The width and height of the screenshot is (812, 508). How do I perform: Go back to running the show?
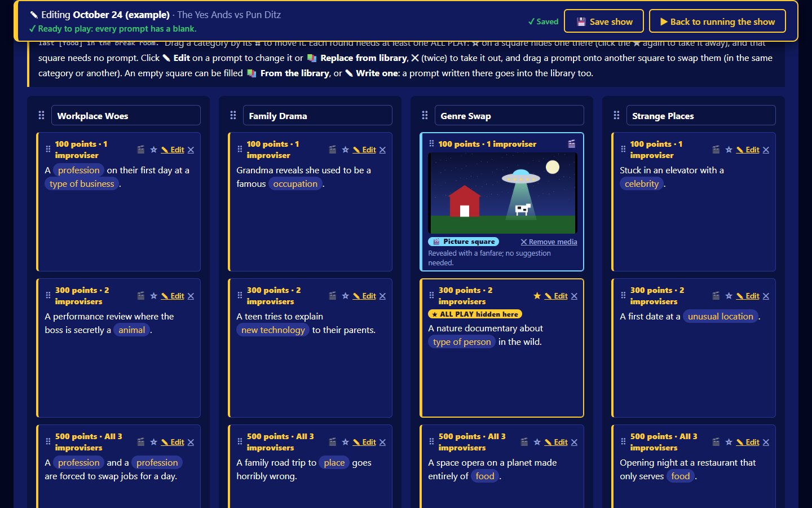717,21
